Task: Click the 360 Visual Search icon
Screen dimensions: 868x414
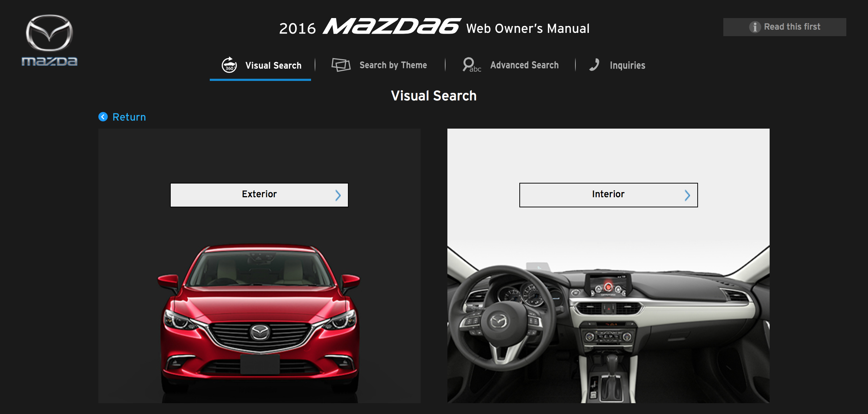Action: coord(229,65)
